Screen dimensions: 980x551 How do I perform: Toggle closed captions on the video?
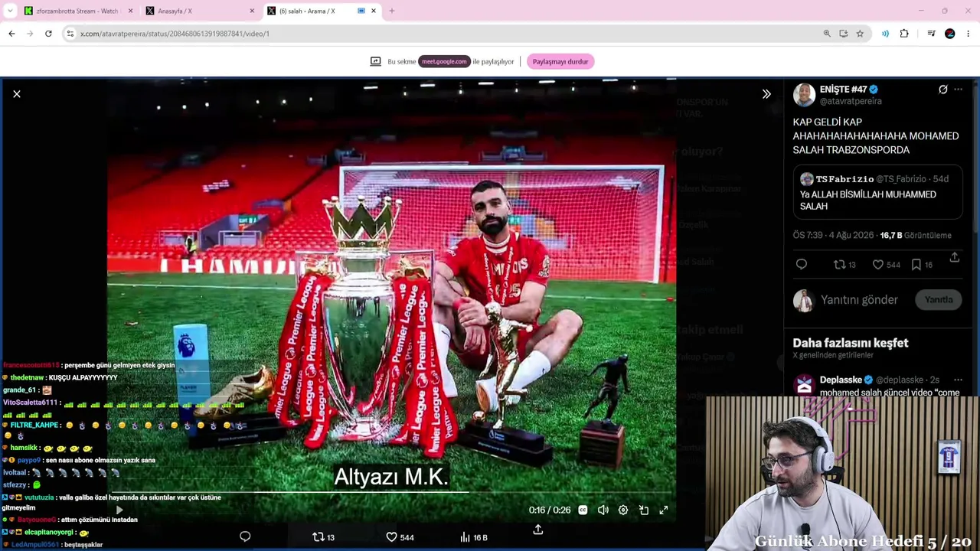(x=583, y=510)
